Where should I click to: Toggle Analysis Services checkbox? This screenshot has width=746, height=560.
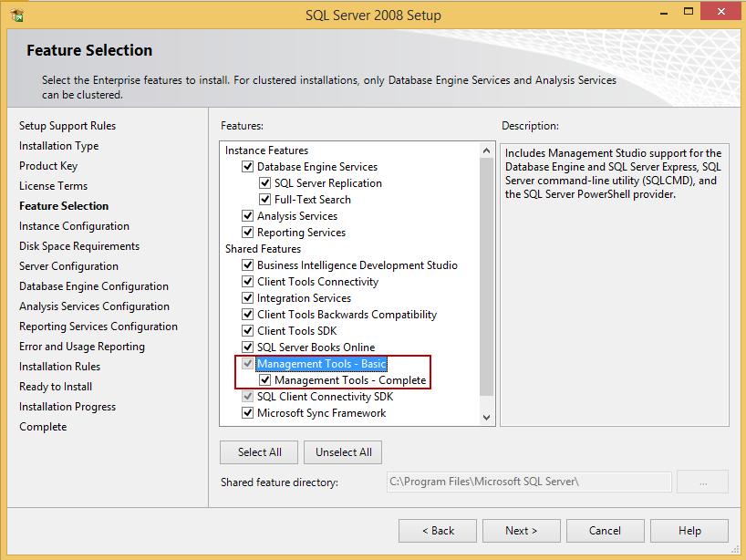(247, 216)
